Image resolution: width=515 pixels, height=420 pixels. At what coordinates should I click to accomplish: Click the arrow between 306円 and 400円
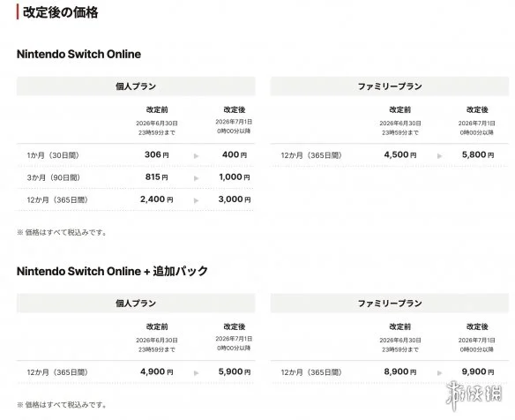pos(197,156)
